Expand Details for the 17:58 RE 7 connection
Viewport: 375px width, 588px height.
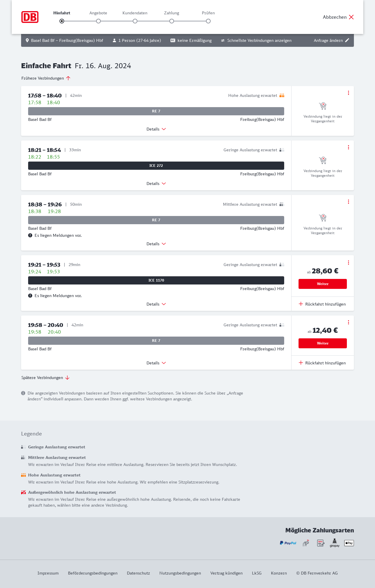[x=156, y=129]
